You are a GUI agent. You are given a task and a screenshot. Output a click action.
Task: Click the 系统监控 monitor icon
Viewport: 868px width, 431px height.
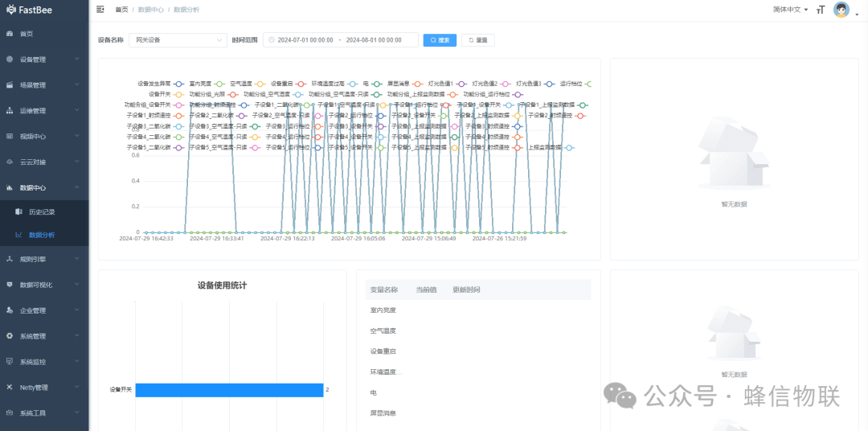[10, 362]
